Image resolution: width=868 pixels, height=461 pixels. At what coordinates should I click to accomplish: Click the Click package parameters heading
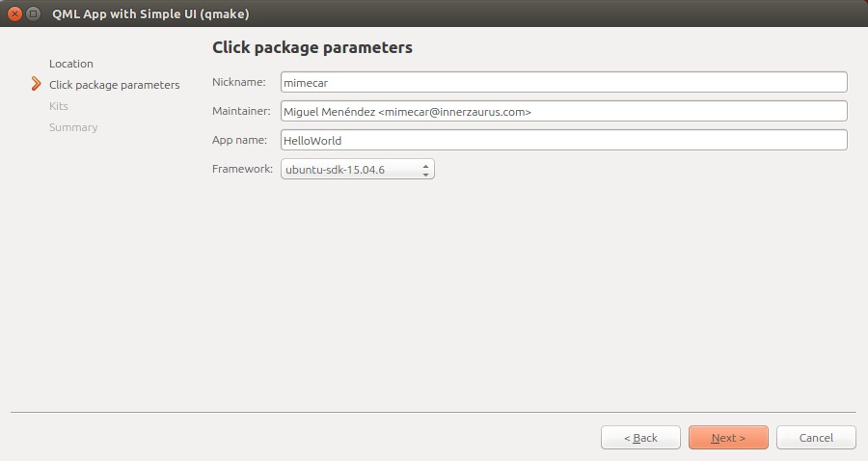[312, 47]
